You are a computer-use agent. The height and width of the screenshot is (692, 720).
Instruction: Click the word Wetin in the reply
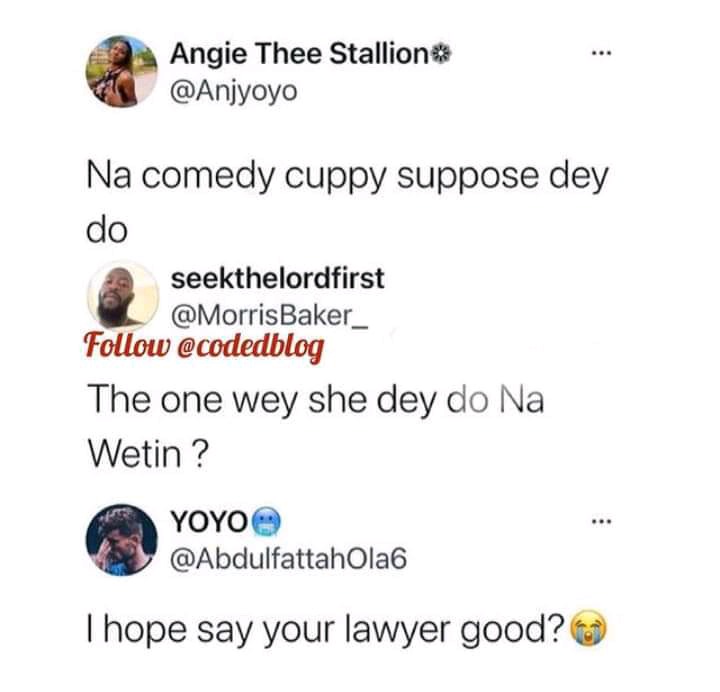[135, 455]
